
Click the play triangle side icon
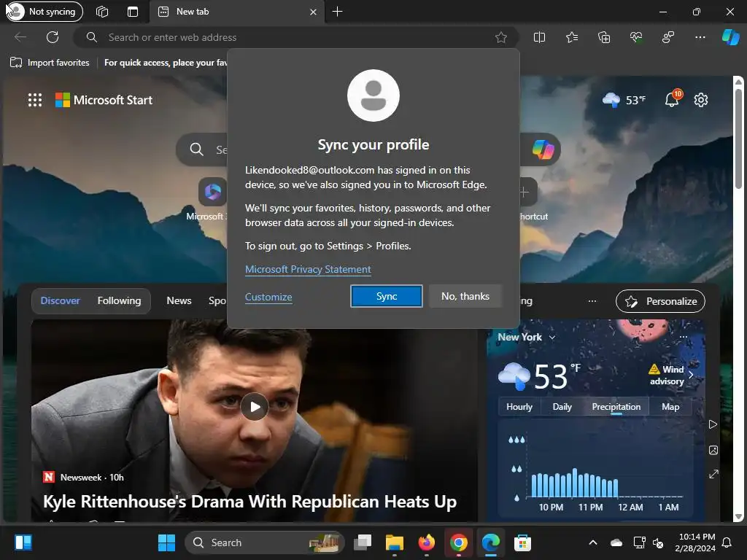point(713,424)
